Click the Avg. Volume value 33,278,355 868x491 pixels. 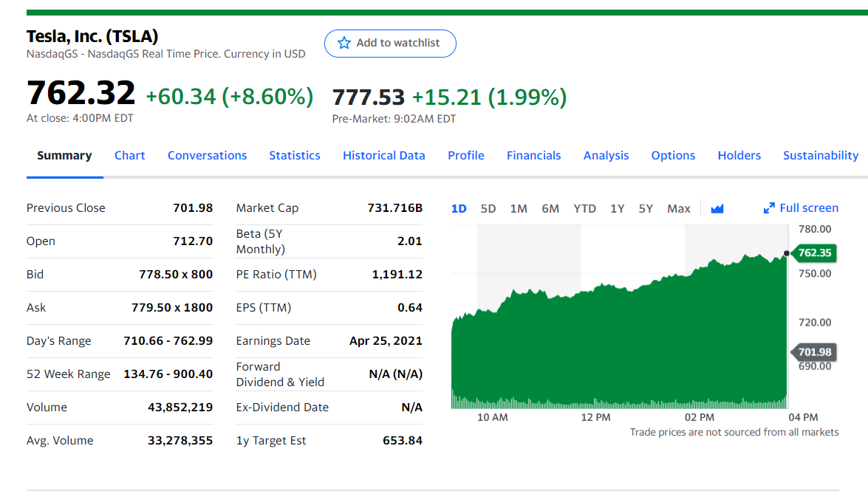pos(180,441)
